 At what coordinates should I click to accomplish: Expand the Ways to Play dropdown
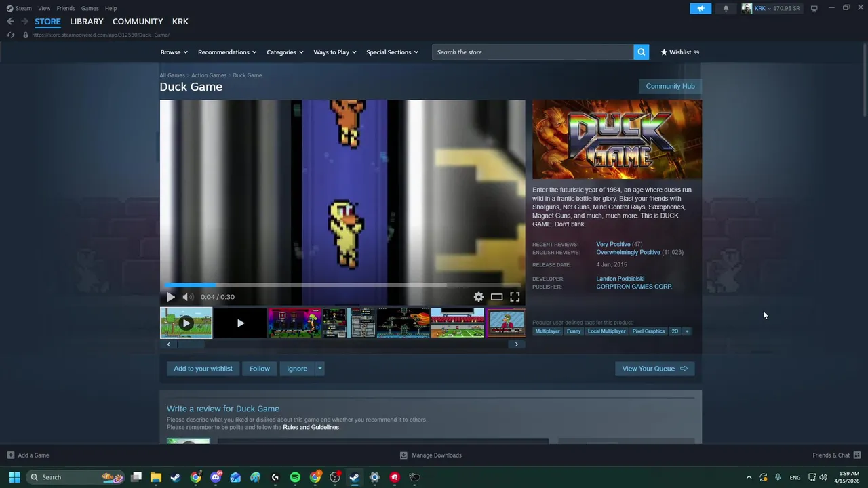click(335, 52)
